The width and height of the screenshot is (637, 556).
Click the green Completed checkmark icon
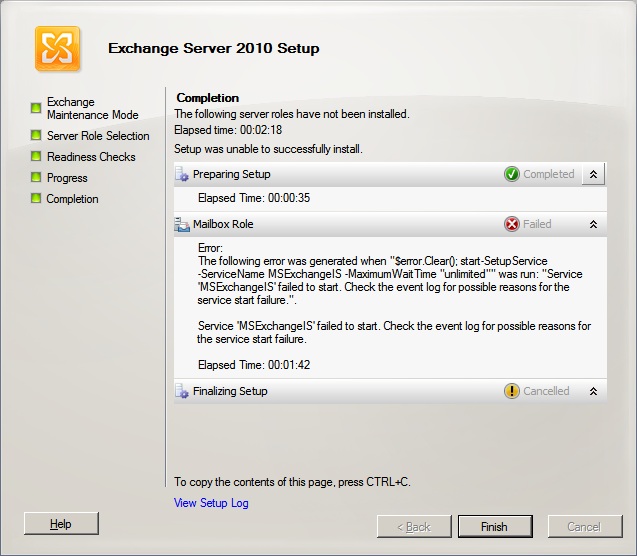point(512,174)
